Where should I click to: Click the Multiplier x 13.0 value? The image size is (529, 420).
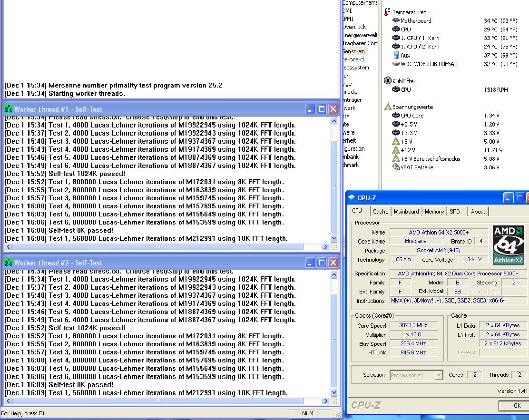coord(413,334)
